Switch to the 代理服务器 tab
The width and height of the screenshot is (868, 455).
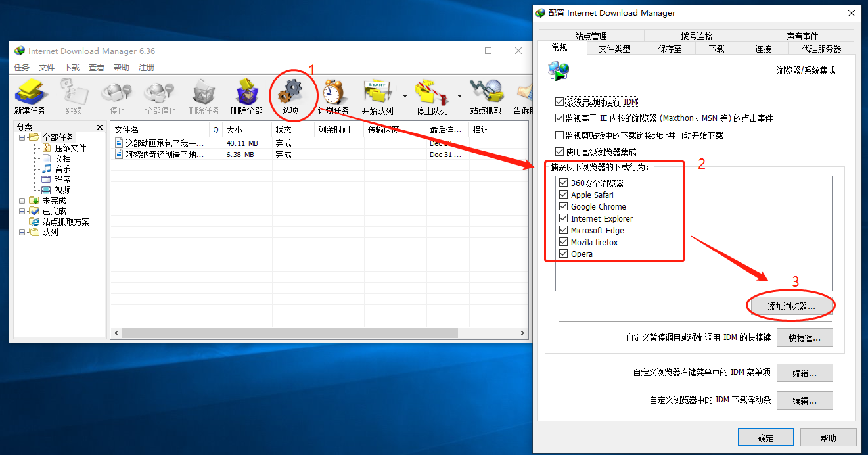click(x=821, y=49)
